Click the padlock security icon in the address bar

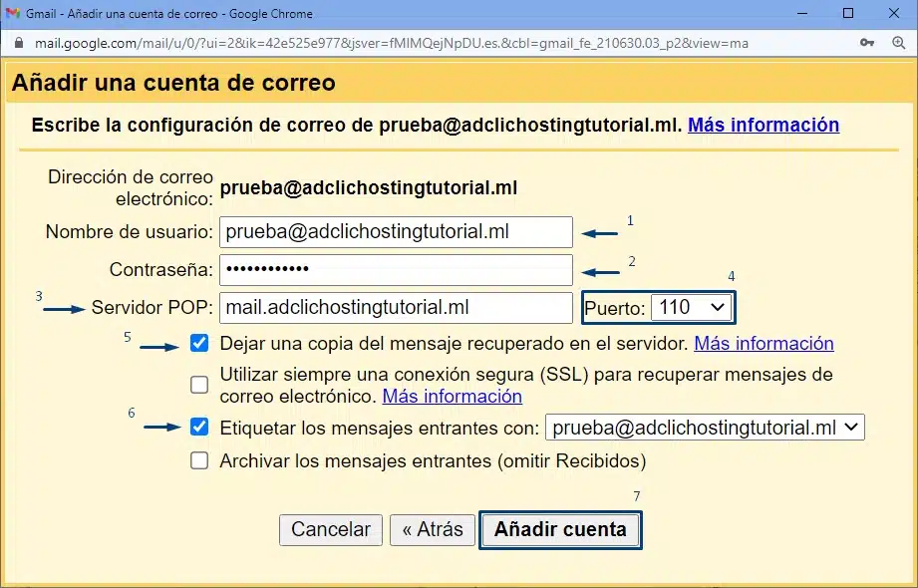coord(18,44)
